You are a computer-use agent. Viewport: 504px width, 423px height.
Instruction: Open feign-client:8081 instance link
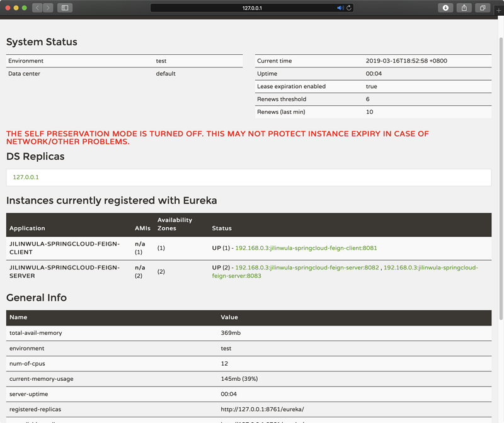click(x=306, y=248)
